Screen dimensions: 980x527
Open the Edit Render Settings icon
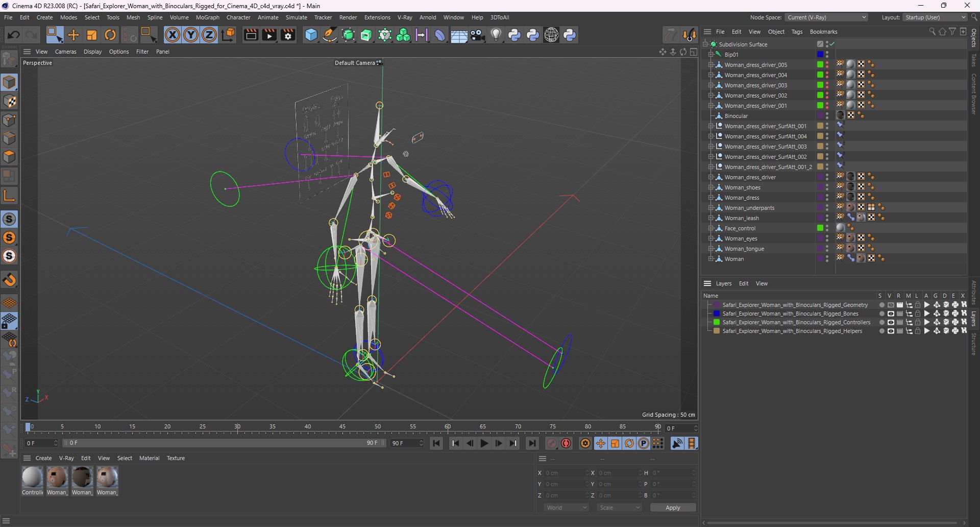pos(288,35)
